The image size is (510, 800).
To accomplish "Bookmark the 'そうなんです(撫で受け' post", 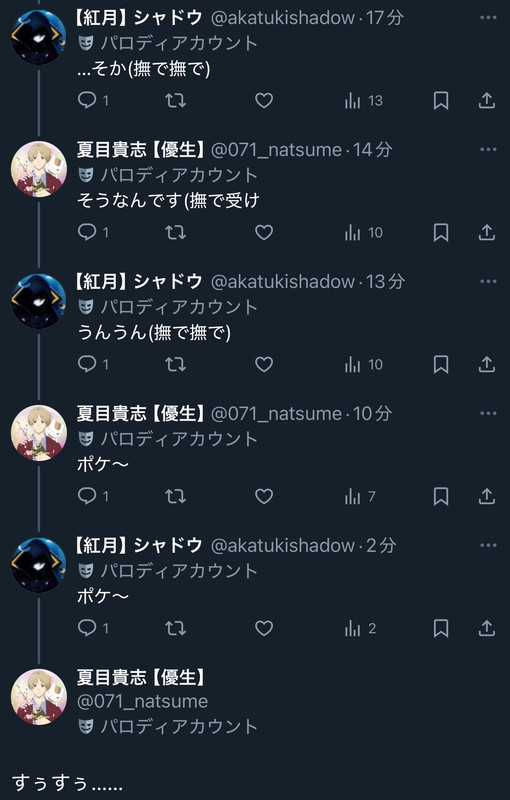I will pyautogui.click(x=441, y=233).
